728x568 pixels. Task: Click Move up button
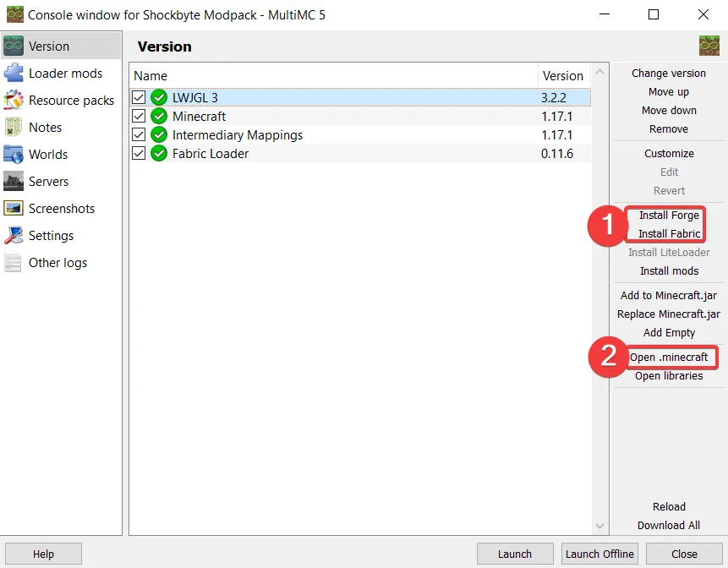pyautogui.click(x=669, y=92)
